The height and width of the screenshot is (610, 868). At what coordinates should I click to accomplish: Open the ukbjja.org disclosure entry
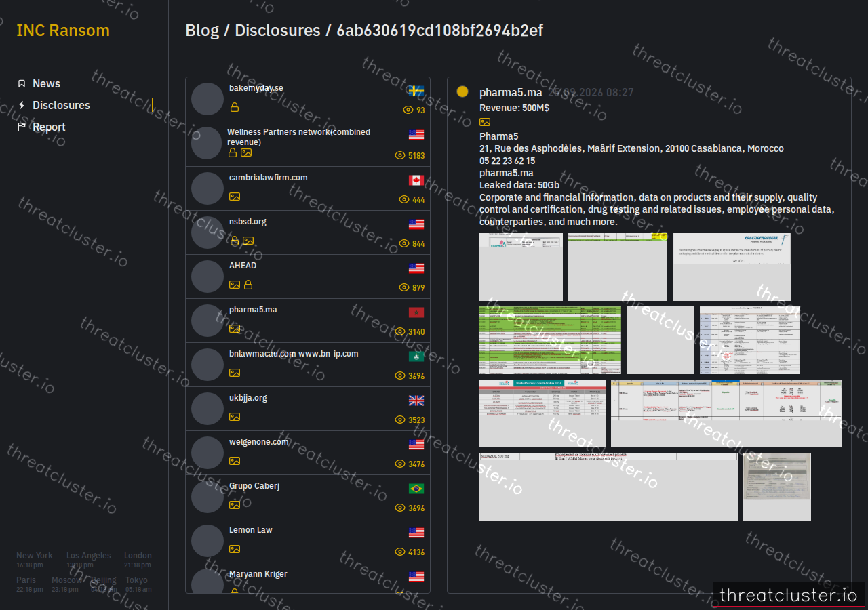[x=308, y=409]
